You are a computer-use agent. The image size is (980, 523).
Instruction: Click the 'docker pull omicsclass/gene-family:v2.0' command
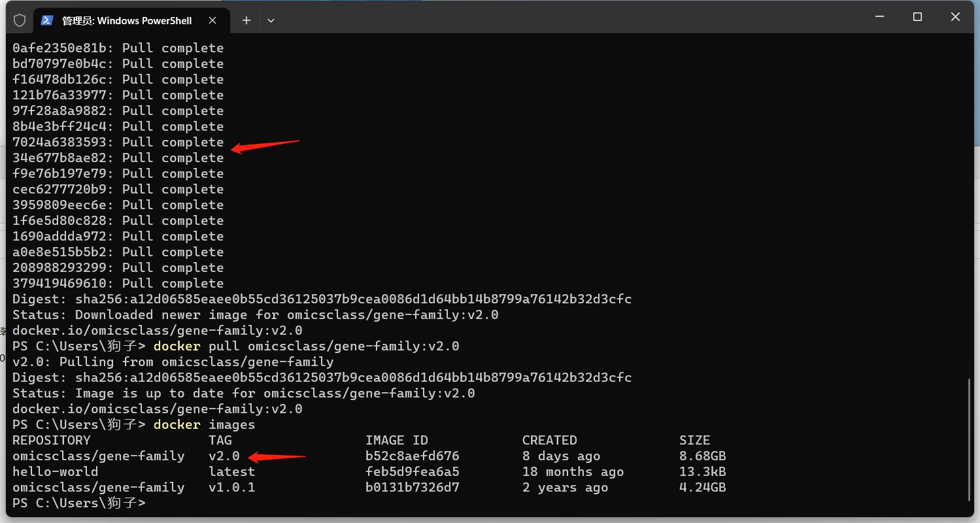(x=307, y=346)
